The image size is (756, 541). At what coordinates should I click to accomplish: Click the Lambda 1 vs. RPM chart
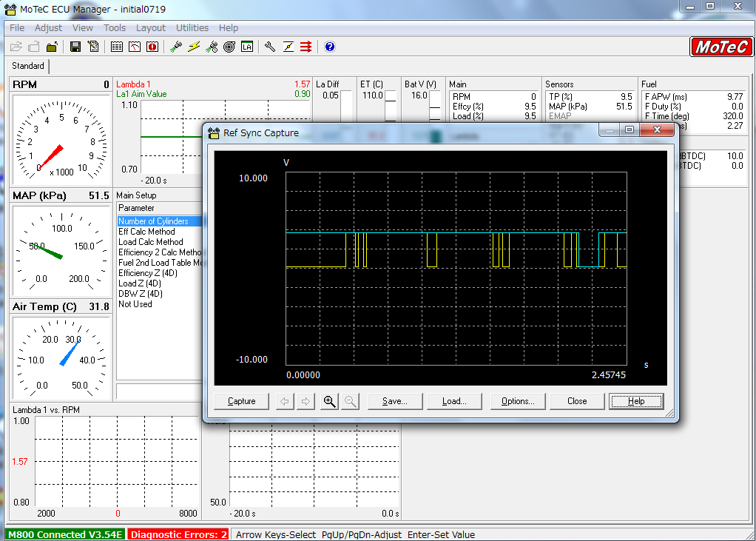[x=116, y=462]
